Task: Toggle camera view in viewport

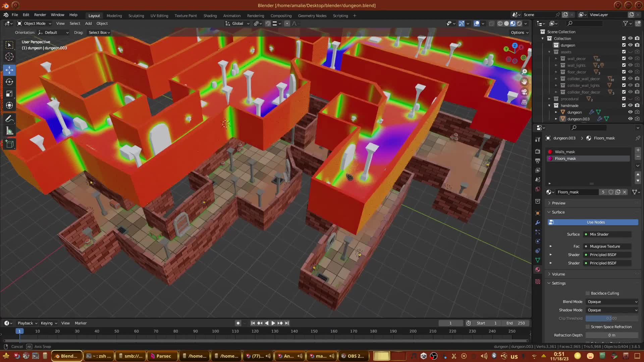Action: click(x=524, y=92)
